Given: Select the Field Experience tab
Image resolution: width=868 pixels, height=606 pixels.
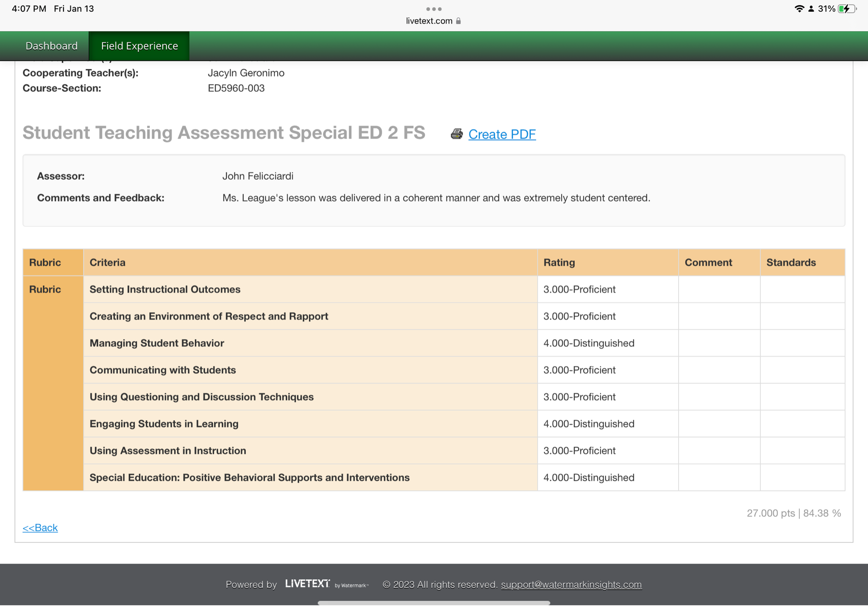Looking at the screenshot, I should point(139,46).
